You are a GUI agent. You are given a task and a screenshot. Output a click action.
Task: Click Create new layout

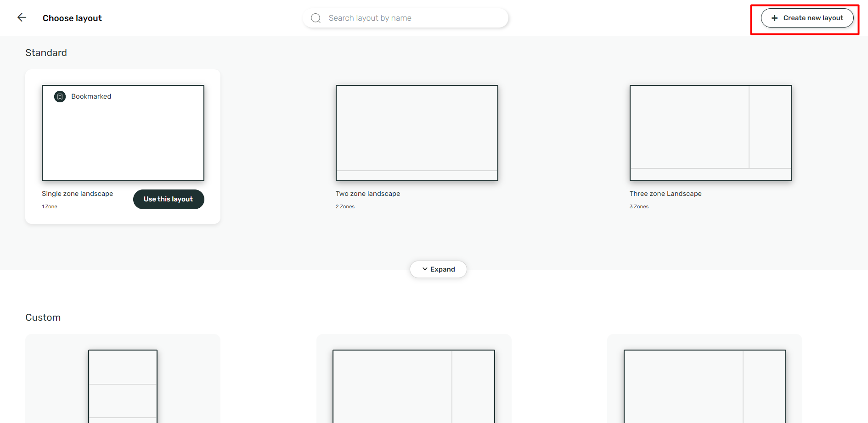807,18
